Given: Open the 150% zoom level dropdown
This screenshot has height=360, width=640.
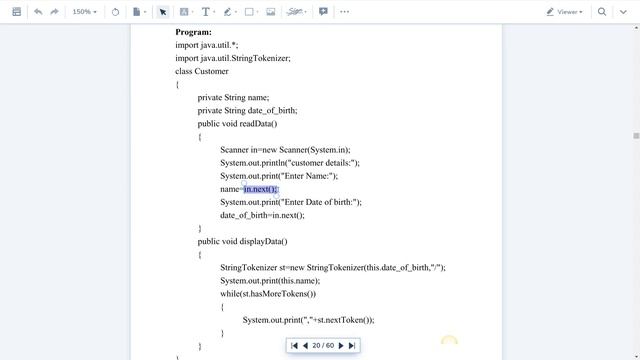Looking at the screenshot, I should click(x=84, y=12).
